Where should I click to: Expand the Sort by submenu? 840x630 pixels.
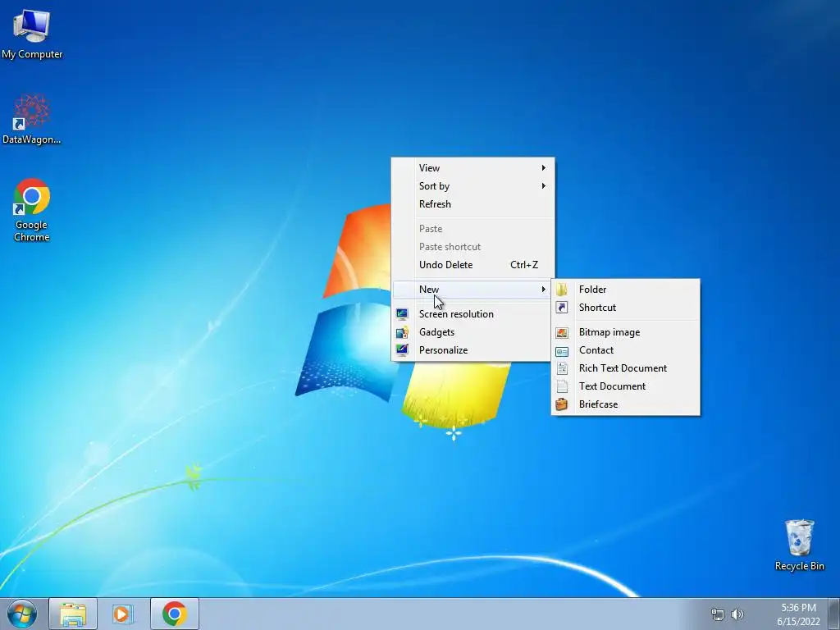(472, 186)
